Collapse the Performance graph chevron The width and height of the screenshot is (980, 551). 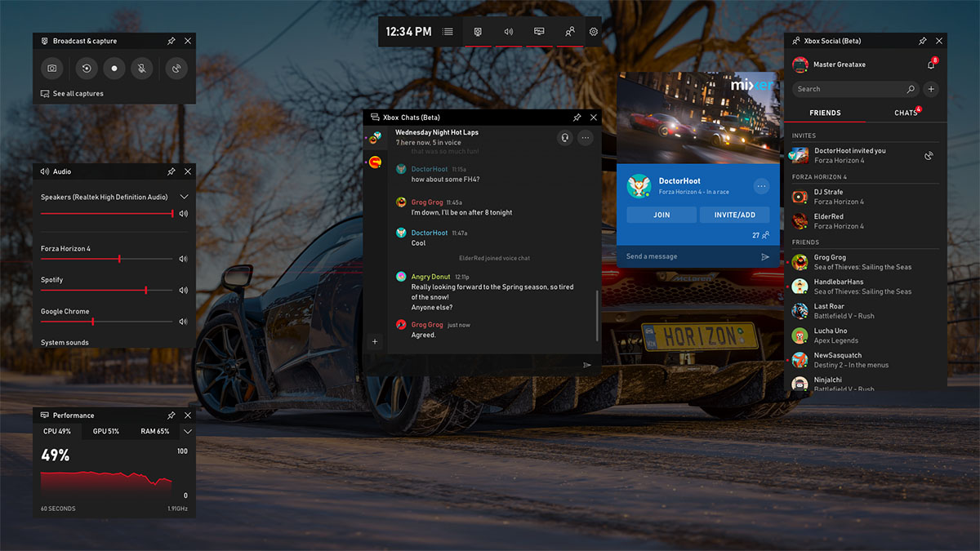187,431
